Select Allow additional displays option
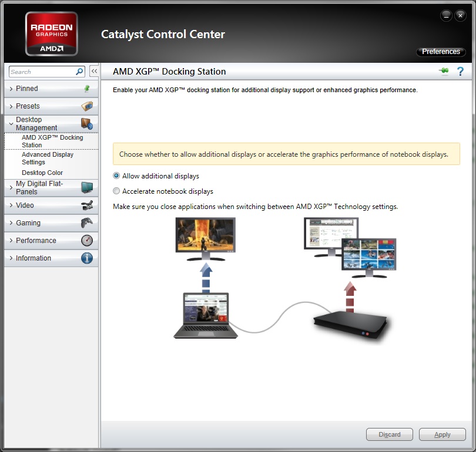This screenshot has width=476, height=452. [x=156, y=176]
